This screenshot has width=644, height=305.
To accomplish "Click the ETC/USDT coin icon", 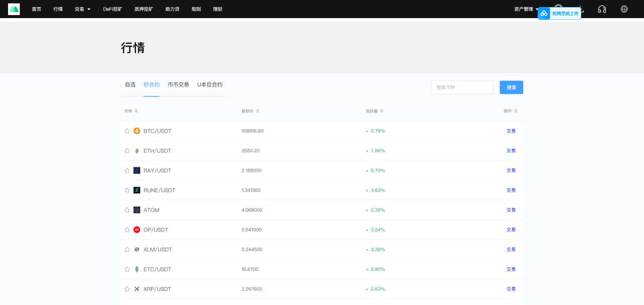I will 137,269.
